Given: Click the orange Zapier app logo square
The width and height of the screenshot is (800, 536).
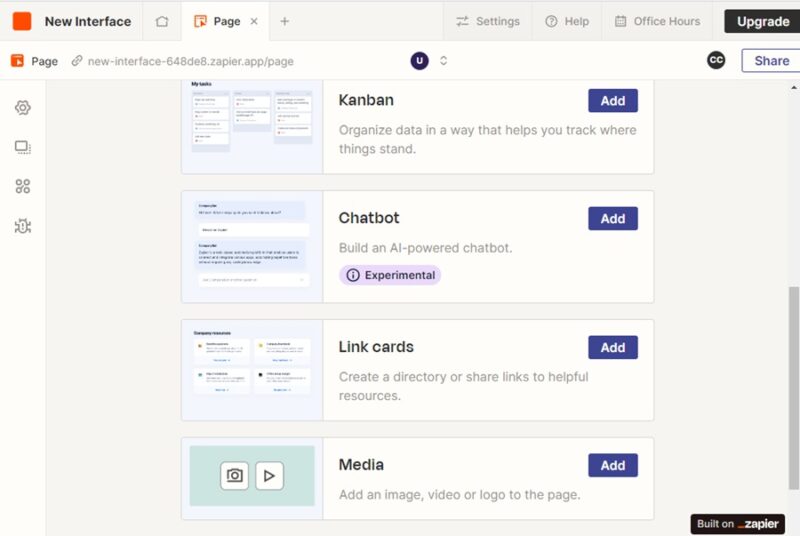Looking at the screenshot, I should 22,21.
